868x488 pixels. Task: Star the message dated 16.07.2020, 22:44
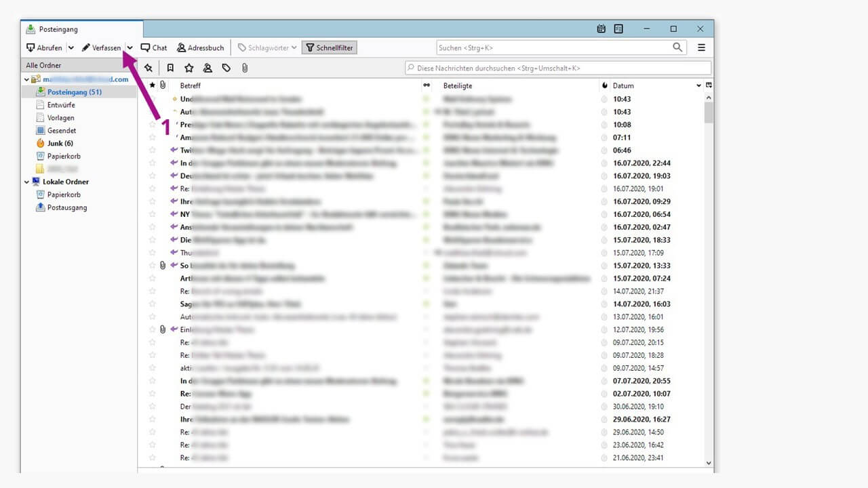coord(152,163)
